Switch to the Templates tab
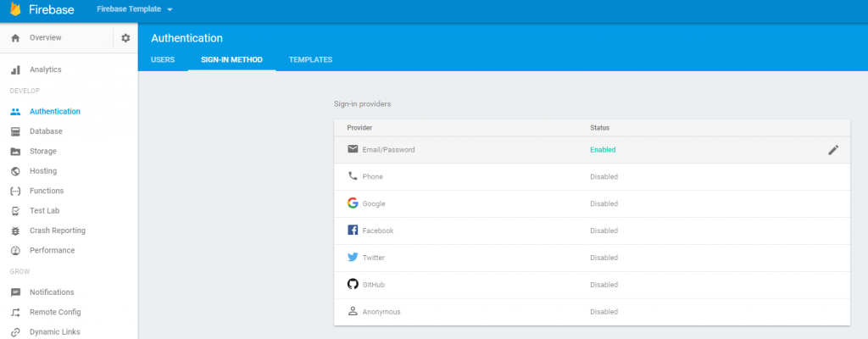Image resolution: width=868 pixels, height=339 pixels. pos(310,60)
